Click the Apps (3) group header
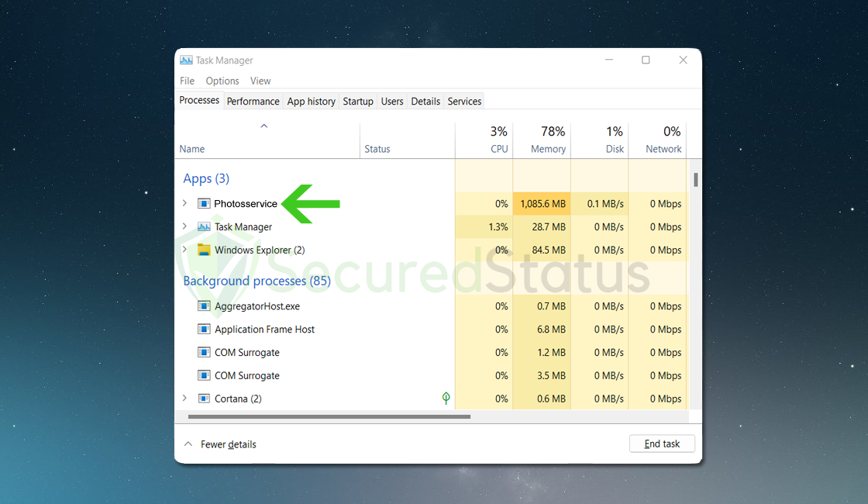The height and width of the screenshot is (504, 868). pos(206,178)
